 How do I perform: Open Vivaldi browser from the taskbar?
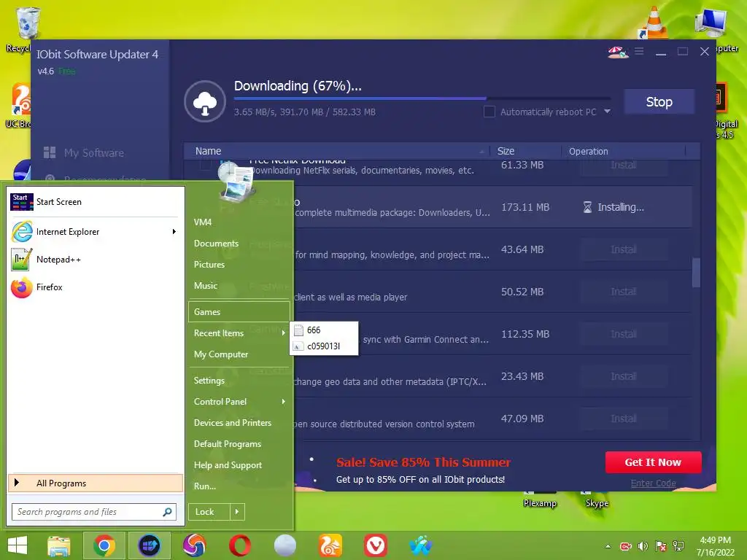[x=376, y=545]
